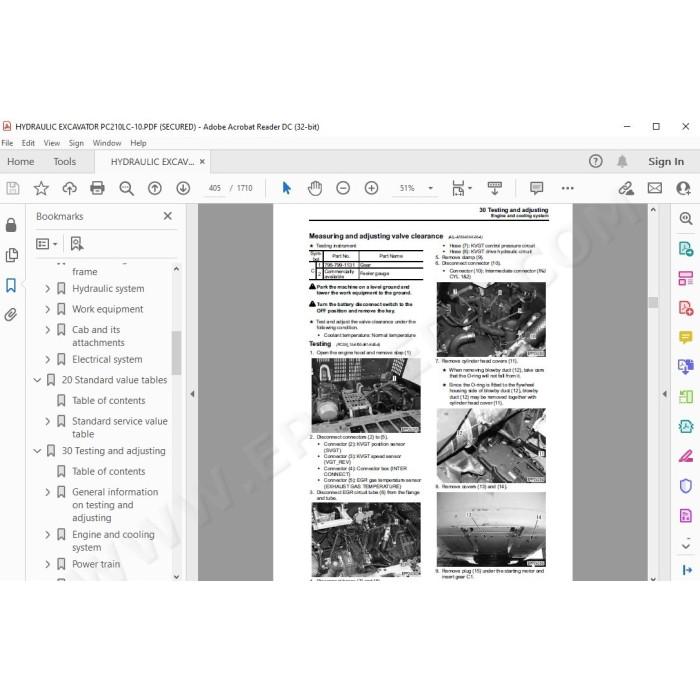The height and width of the screenshot is (700, 700).
Task: Open Table of contents under Standard value
Action: coord(108,401)
